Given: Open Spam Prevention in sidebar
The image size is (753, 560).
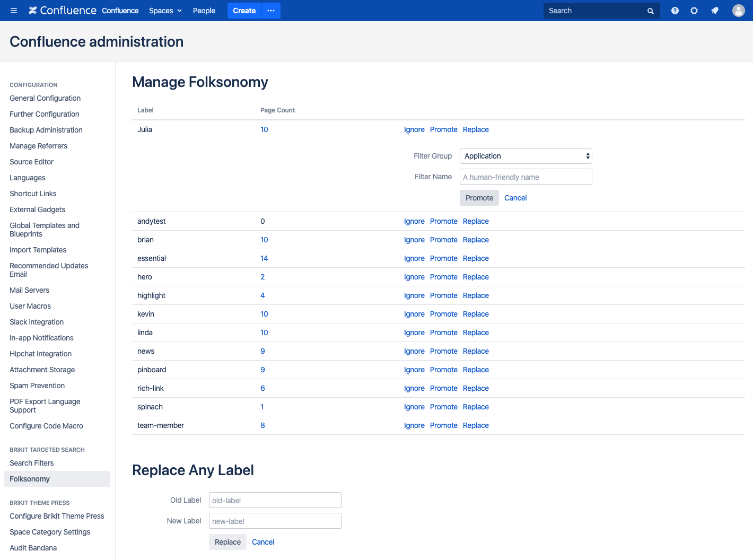Looking at the screenshot, I should pyautogui.click(x=37, y=386).
